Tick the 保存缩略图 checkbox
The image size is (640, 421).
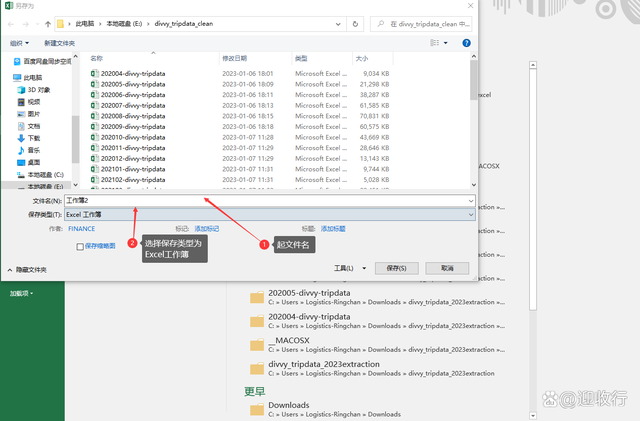(x=80, y=246)
